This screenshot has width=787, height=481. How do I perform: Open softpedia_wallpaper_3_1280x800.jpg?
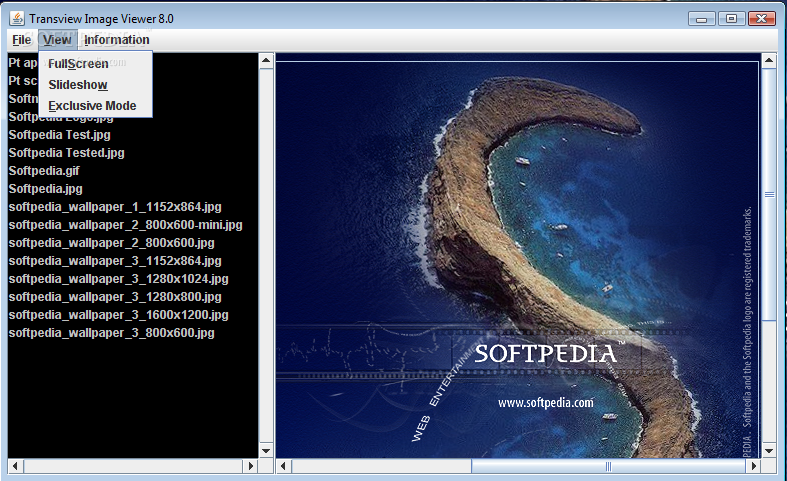[x=115, y=297]
